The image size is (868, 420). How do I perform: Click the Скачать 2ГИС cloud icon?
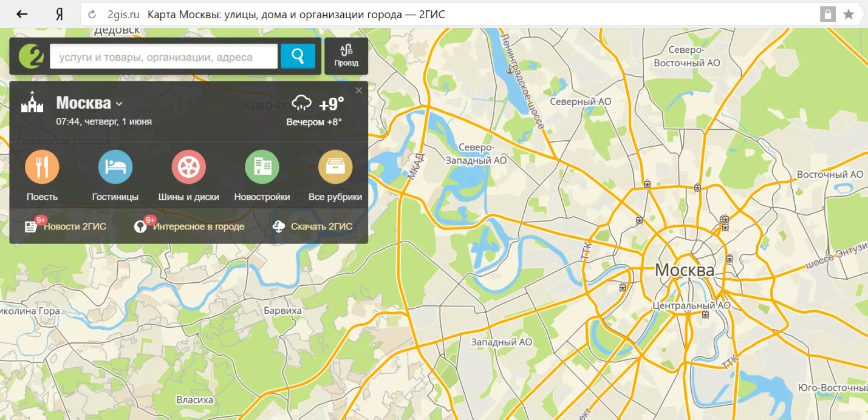(279, 226)
